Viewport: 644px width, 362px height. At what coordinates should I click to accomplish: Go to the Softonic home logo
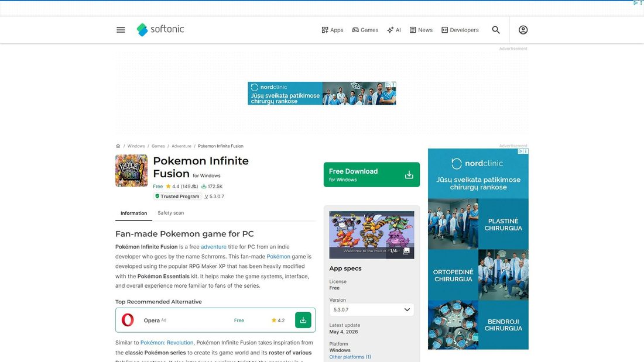tap(160, 30)
